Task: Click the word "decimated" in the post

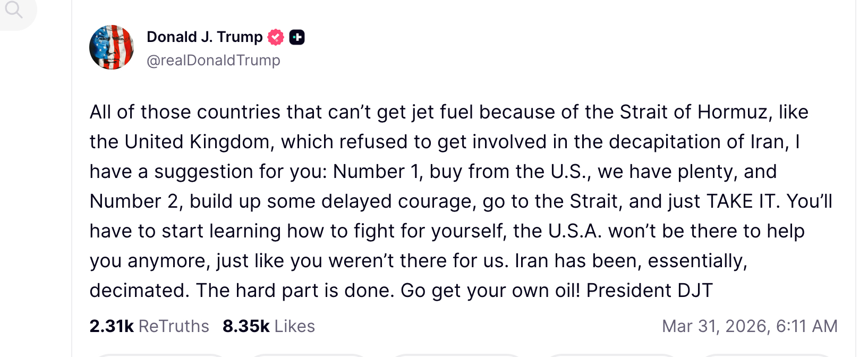Action: coord(138,291)
